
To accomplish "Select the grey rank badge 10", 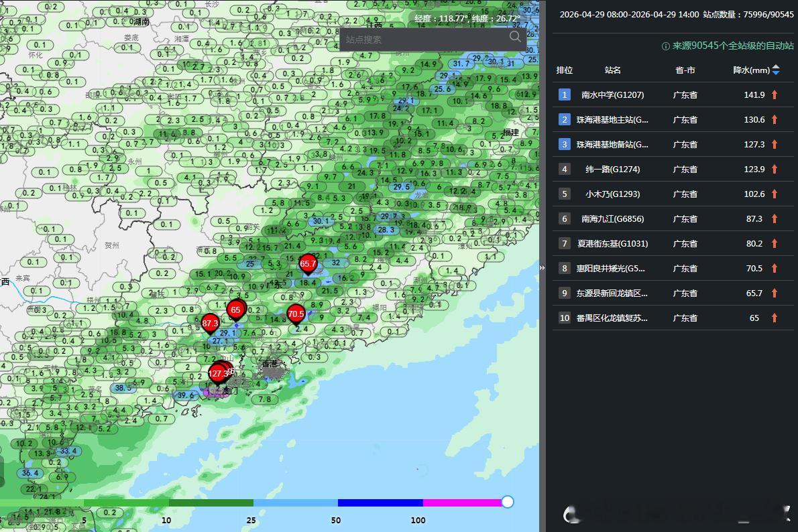I will tap(565, 318).
